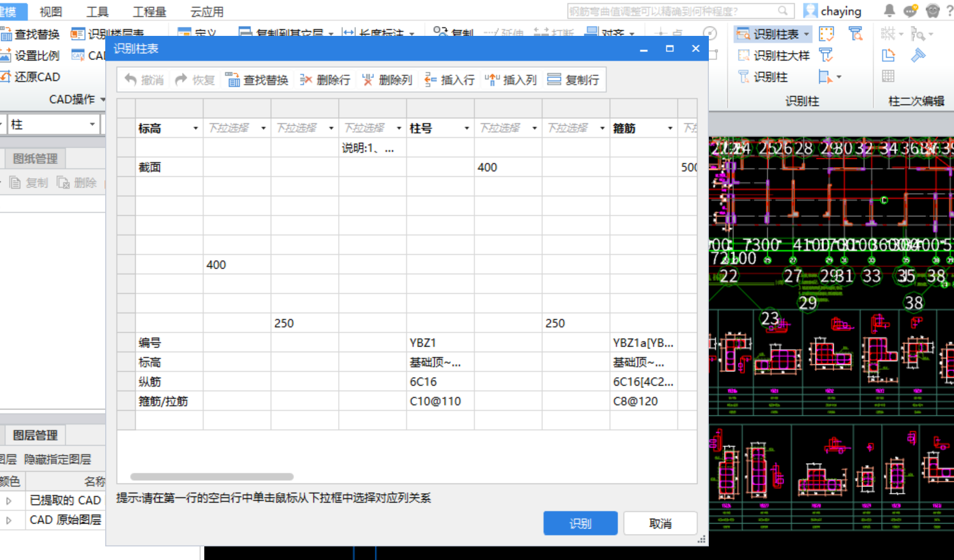Click search magnifier icon in top search box
This screenshot has width=954, height=560.
pyautogui.click(x=783, y=11)
